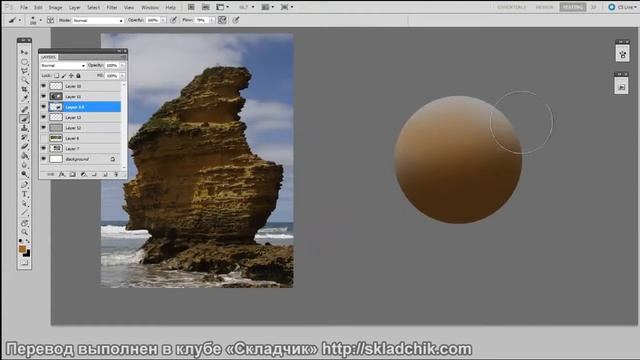Select the Elliptical Marquee tool
This screenshot has height=360, width=640.
[24, 62]
